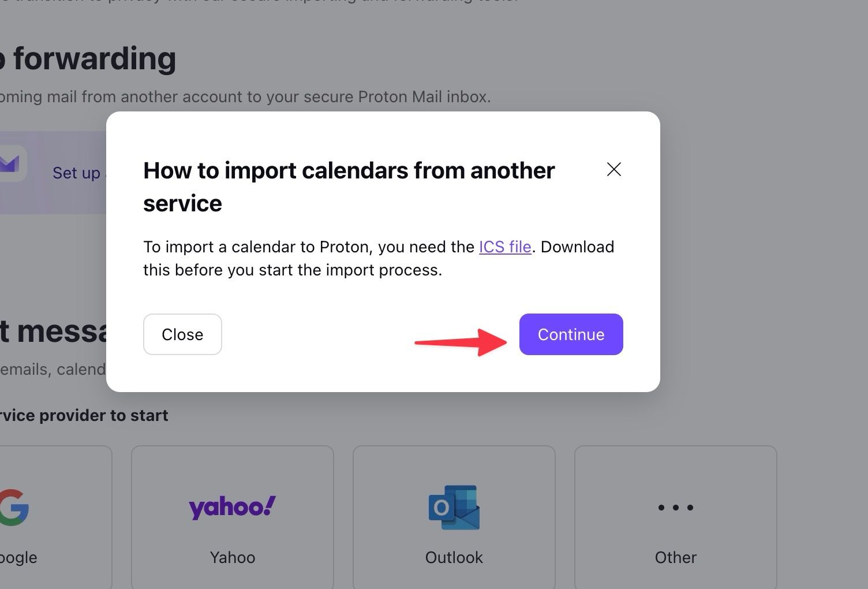Select the Yahoo logo
The height and width of the screenshot is (589, 868).
(x=233, y=507)
